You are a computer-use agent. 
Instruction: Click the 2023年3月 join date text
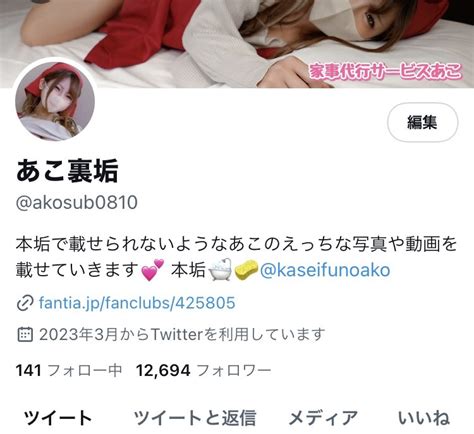click(79, 334)
